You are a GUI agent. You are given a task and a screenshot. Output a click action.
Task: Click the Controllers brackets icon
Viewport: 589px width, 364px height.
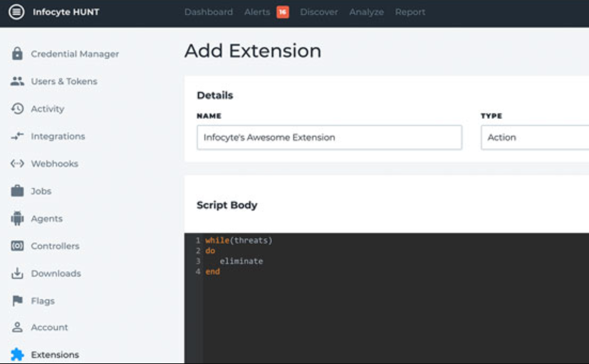[17, 246]
